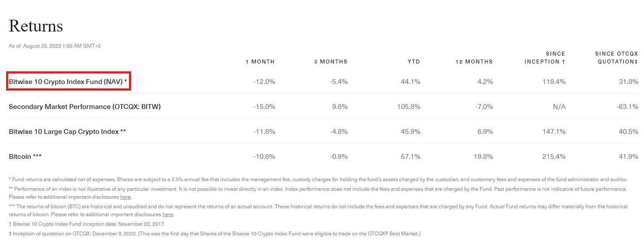Click the fund inception date footnote text

pyautogui.click(x=87, y=224)
